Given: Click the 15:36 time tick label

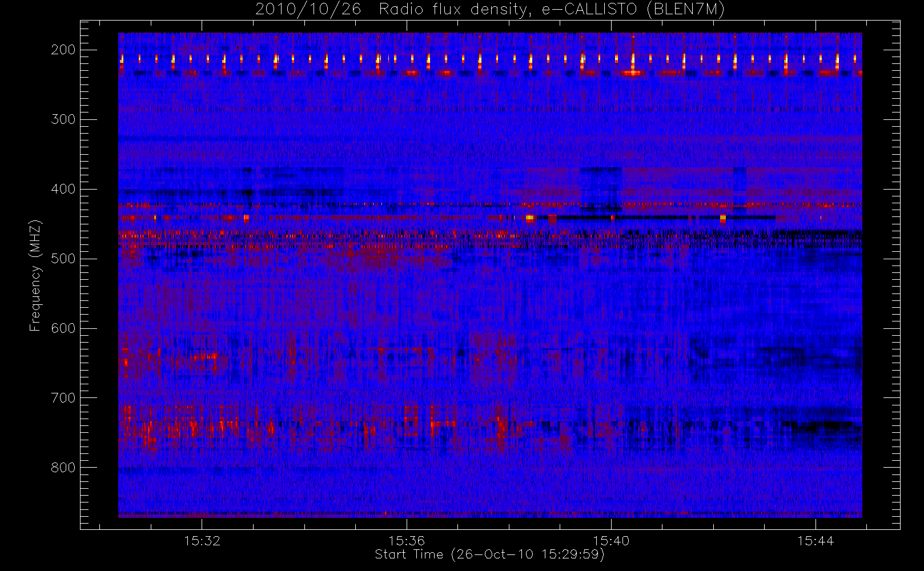Looking at the screenshot, I should pyautogui.click(x=407, y=541).
